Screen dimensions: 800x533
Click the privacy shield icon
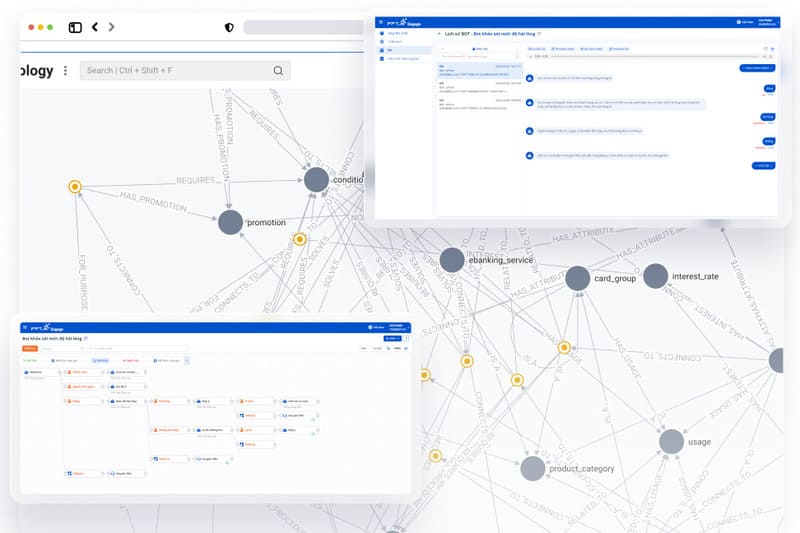pyautogui.click(x=229, y=27)
